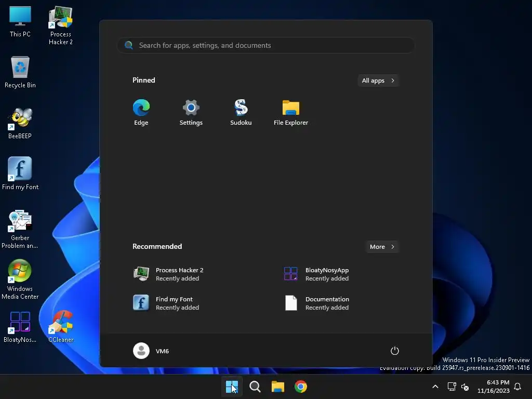Select This PC desktop icon
532x399 pixels.
(20, 21)
